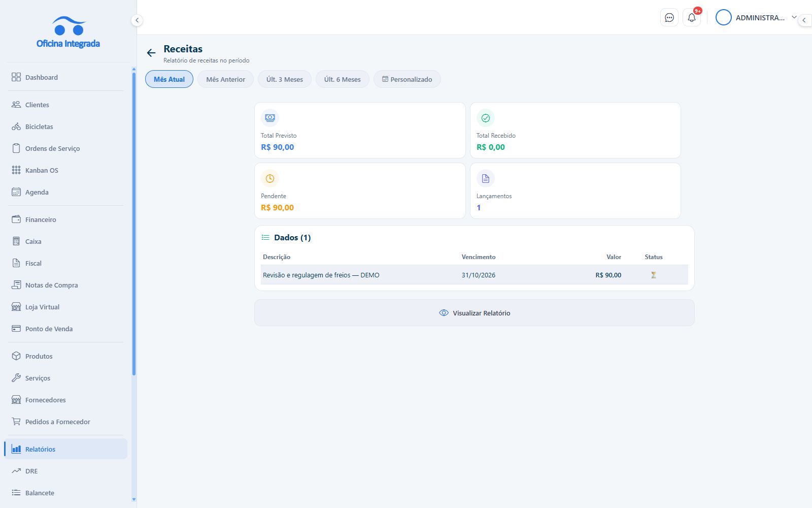Image resolution: width=812 pixels, height=508 pixels.
Task: Open Financeiro in the sidebar
Action: pyautogui.click(x=65, y=219)
